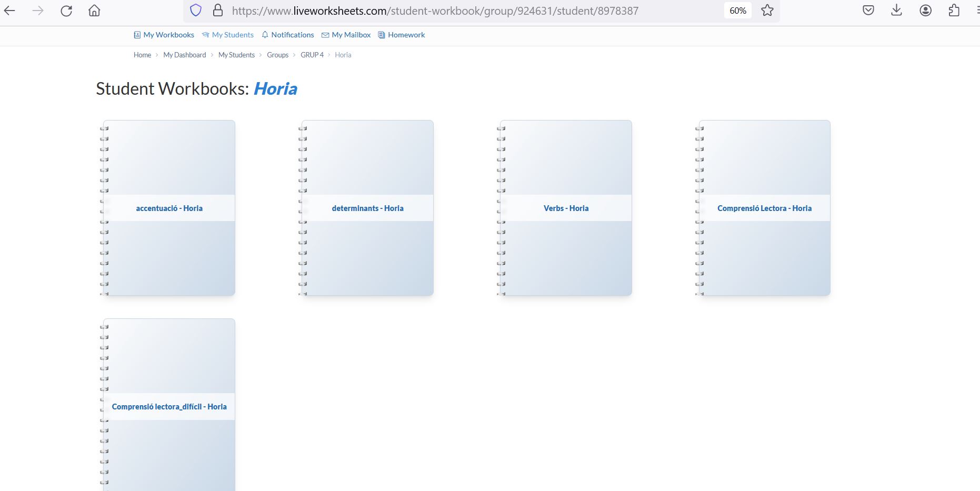The image size is (980, 491).
Task: Open the accentuació - Horia workbook
Action: coord(169,208)
